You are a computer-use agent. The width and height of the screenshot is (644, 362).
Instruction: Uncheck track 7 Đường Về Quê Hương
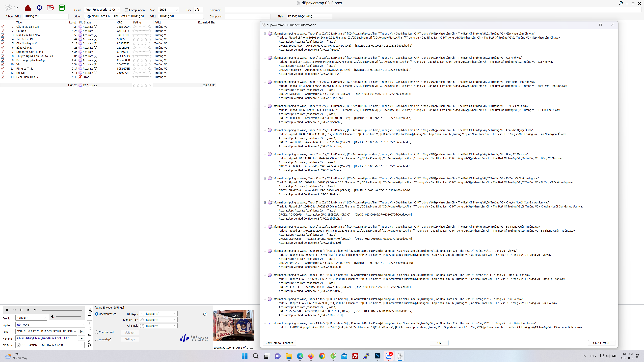pyautogui.click(x=3, y=52)
